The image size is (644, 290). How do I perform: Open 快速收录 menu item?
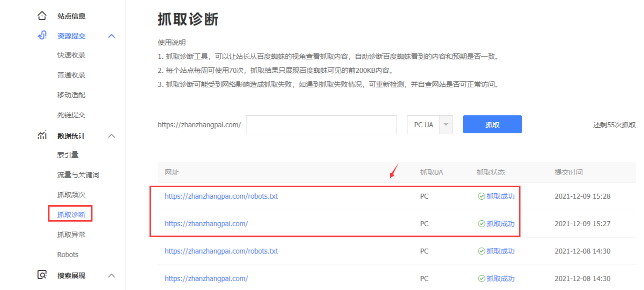tap(71, 55)
